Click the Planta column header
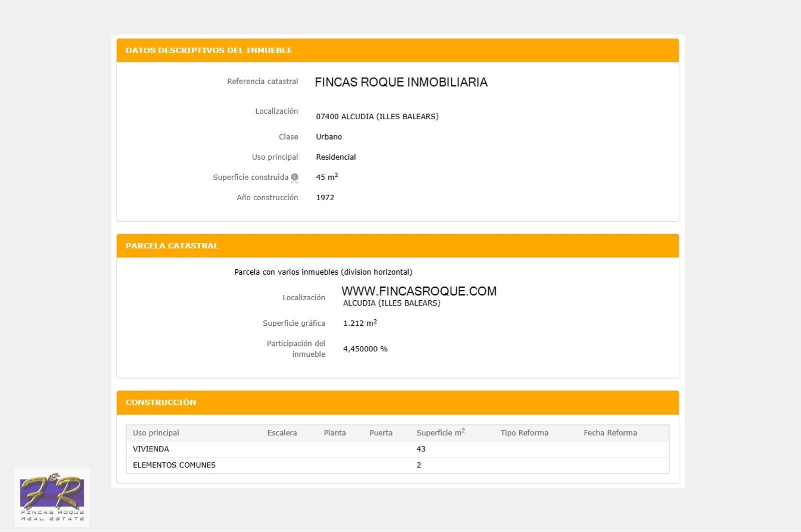801x532 pixels. 334,433
